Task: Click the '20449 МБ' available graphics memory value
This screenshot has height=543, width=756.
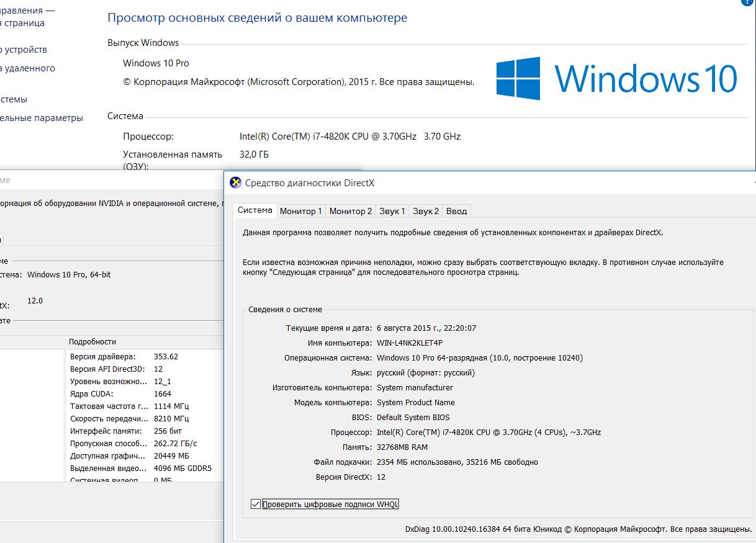Action: pos(171,455)
